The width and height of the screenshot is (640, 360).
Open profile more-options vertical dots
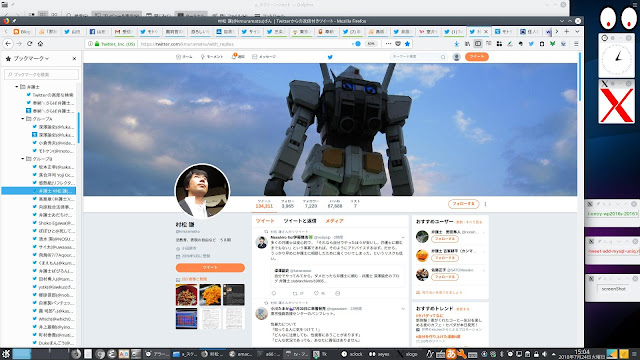point(485,204)
